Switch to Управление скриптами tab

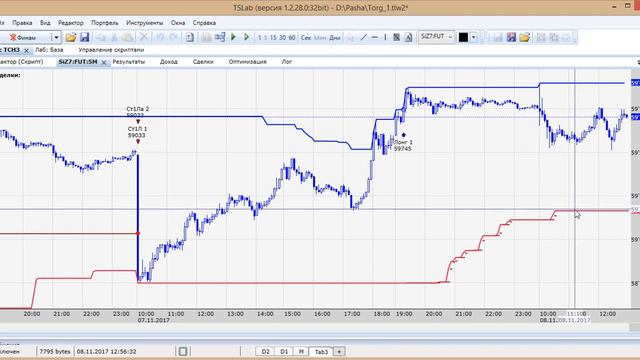click(x=111, y=50)
